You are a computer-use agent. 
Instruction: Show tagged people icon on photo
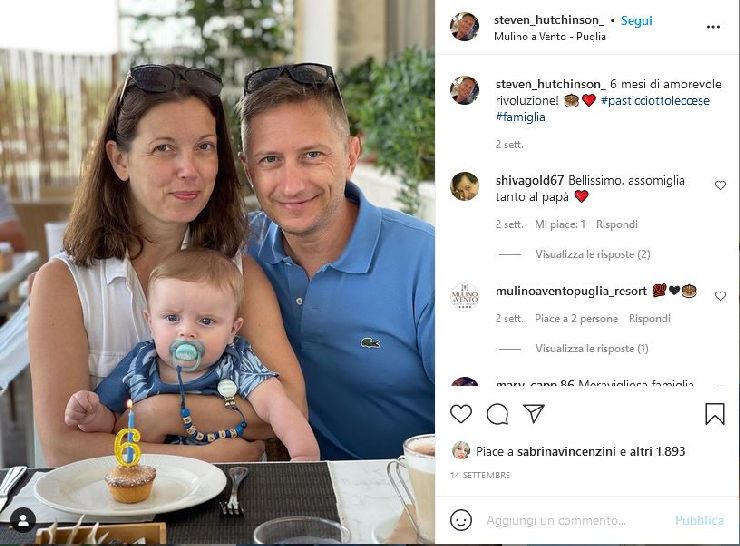tap(23, 521)
